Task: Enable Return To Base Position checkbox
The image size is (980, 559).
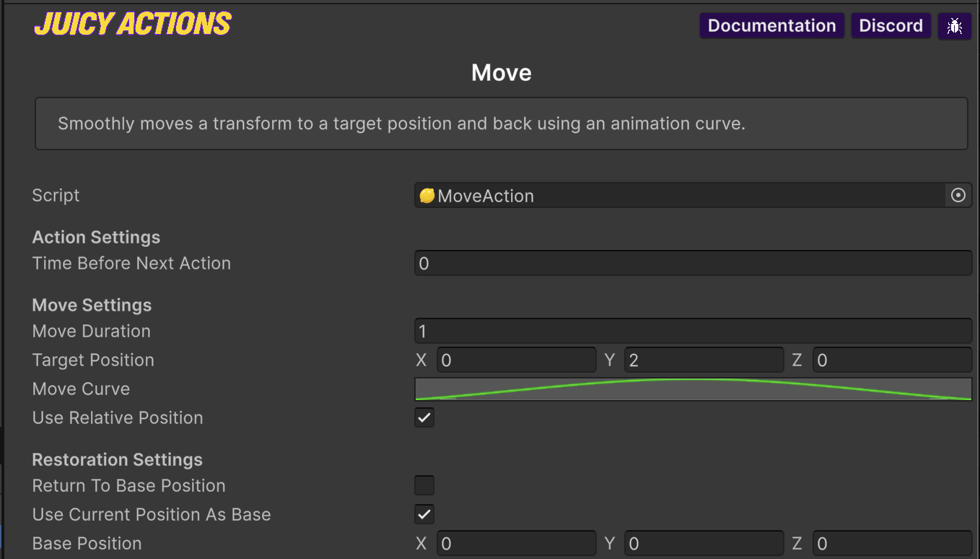Action: click(x=424, y=485)
